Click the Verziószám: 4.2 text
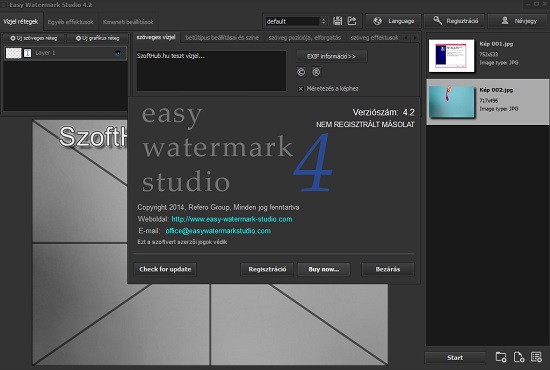 383,113
